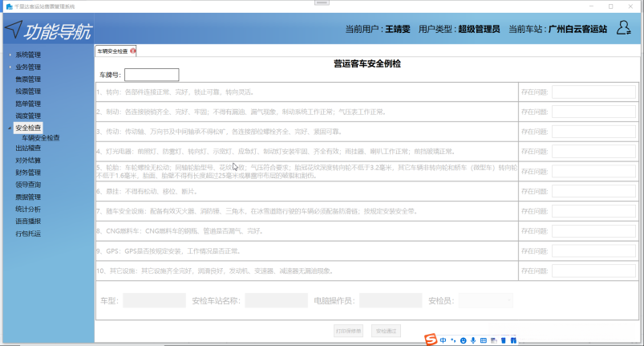Toggle the punctuation mode icon in Sogou bar

pyautogui.click(x=453, y=340)
